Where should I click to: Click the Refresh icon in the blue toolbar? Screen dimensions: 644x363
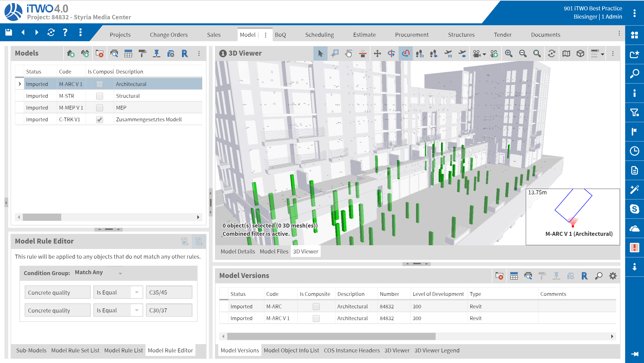click(51, 32)
